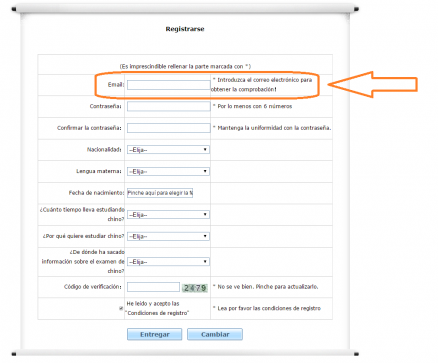Submit the form with the Entregar button
This screenshot has height=363, width=438.
(x=155, y=334)
